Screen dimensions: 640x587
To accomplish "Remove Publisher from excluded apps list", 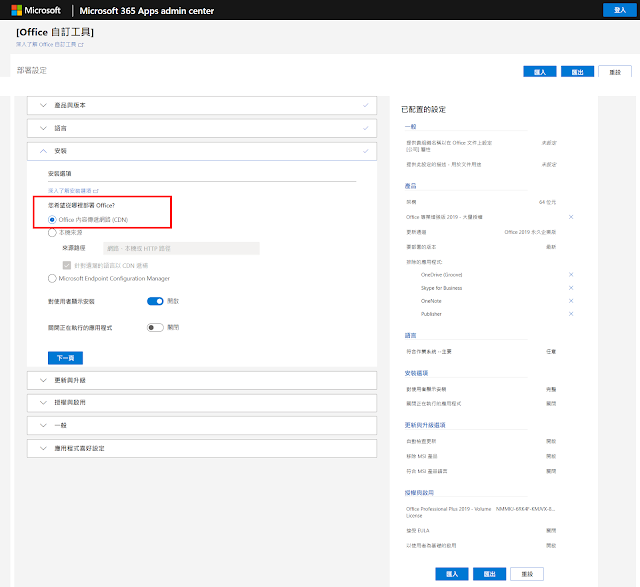I will [571, 314].
